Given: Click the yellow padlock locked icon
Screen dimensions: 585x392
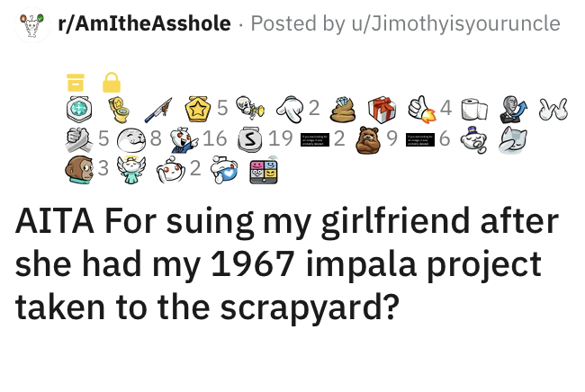Looking at the screenshot, I should coord(112,83).
